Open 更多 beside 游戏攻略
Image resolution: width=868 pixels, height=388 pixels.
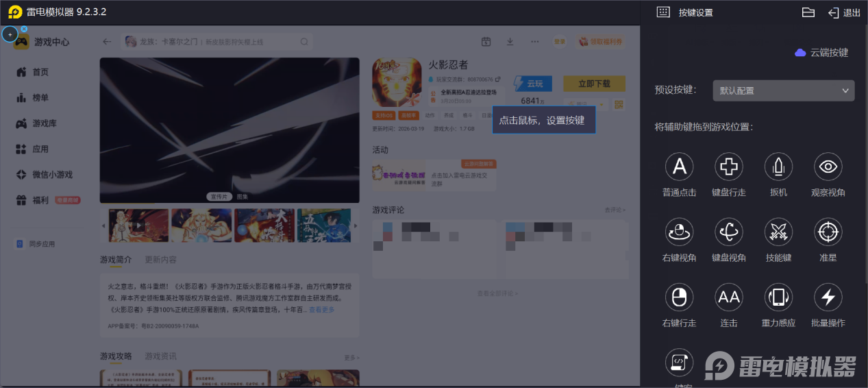(351, 358)
